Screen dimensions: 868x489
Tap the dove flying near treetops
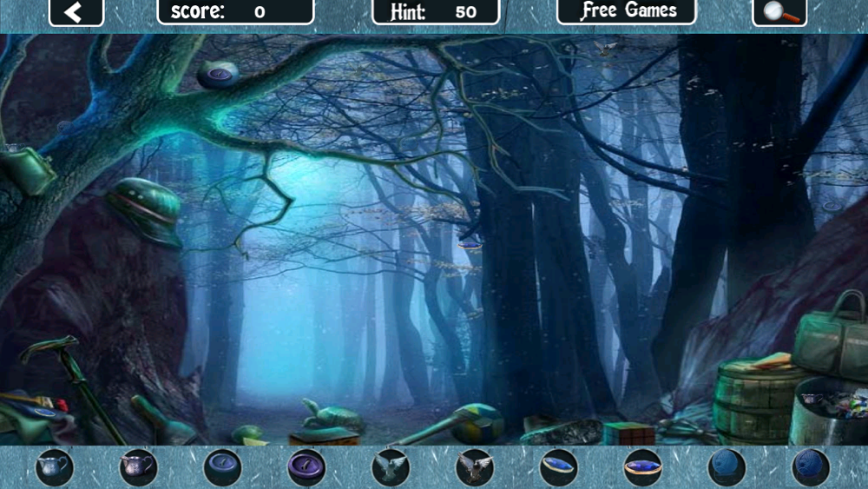click(604, 48)
